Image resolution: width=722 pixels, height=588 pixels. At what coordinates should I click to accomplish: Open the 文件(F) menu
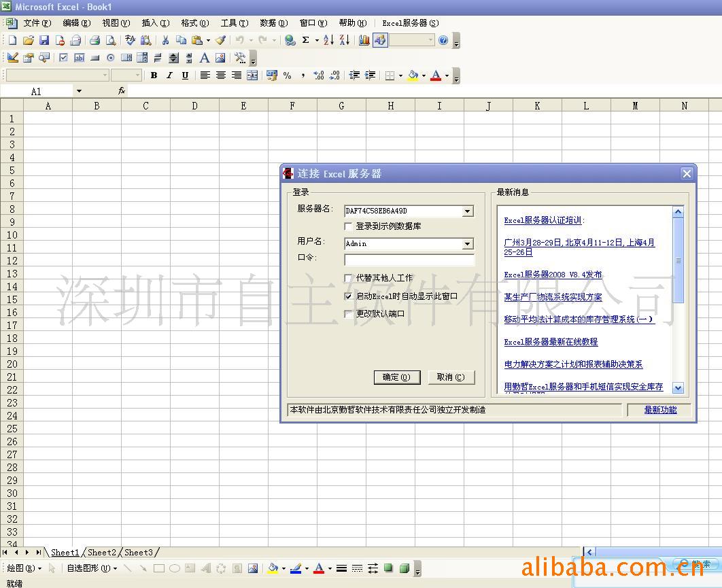tap(37, 23)
